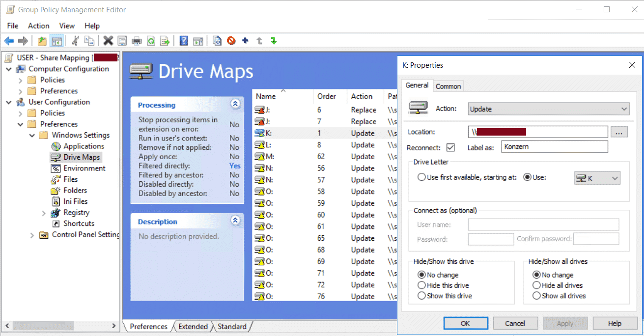Click the blue Back arrow in toolbar
This screenshot has height=336, width=644.
click(x=9, y=41)
